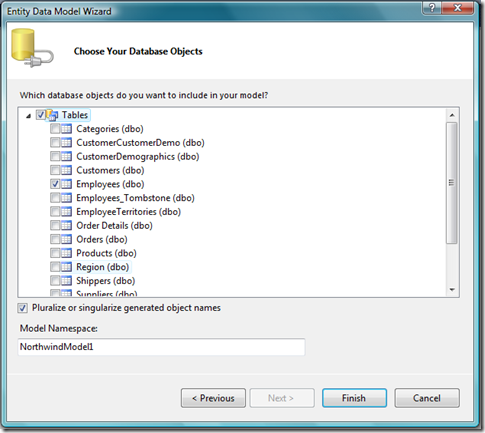Viewport: 485px width, 433px height.
Task: Click the scroll down arrow of list
Action: tap(452, 290)
